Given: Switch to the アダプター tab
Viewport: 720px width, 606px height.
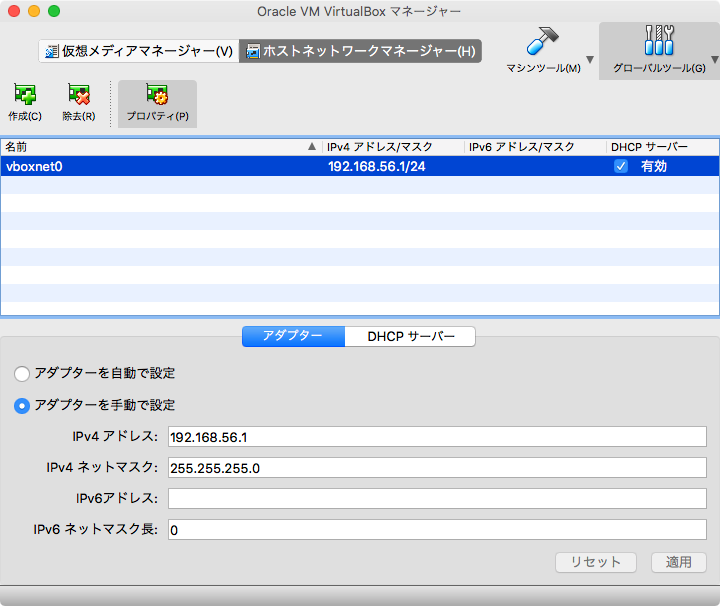Looking at the screenshot, I should [x=293, y=337].
